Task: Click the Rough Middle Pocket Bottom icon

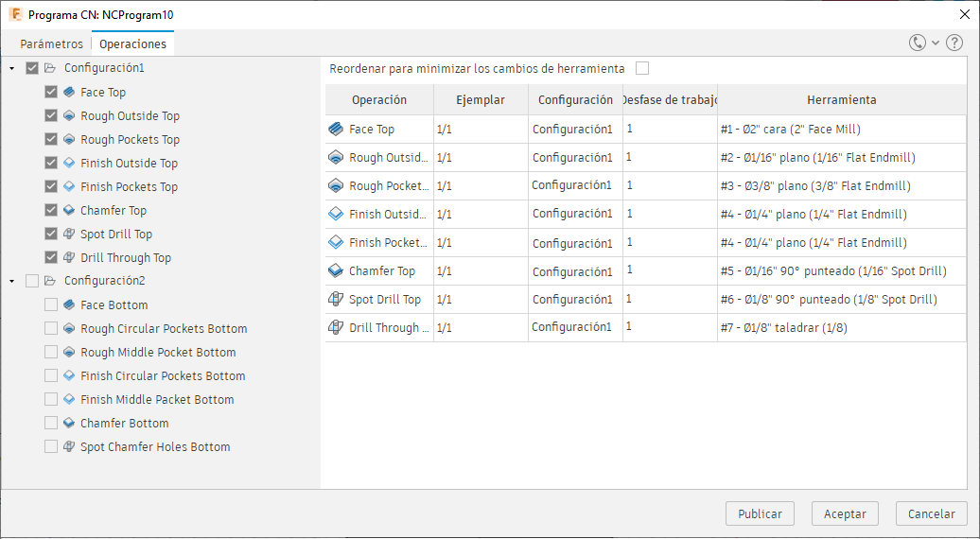Action: point(69,352)
